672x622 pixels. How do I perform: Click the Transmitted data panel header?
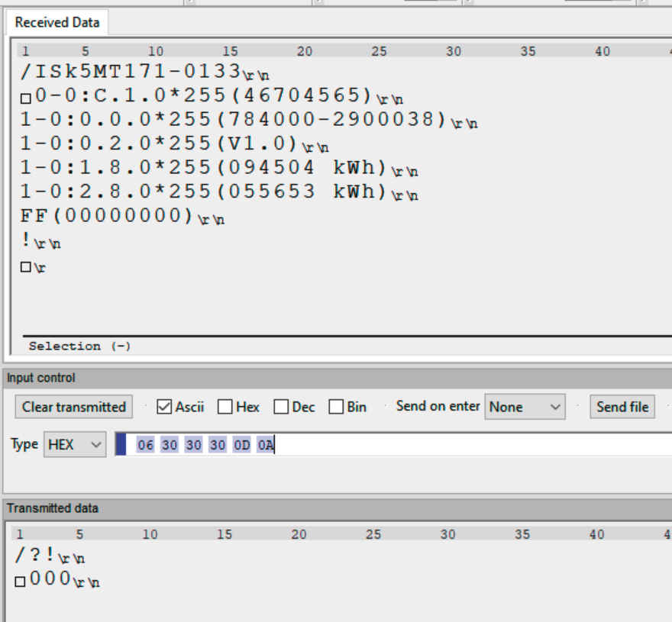tap(53, 508)
